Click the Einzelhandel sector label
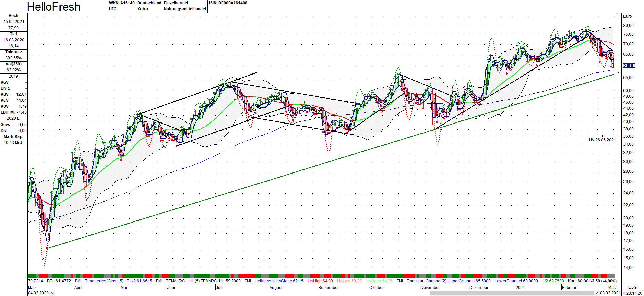The width and height of the screenshot is (644, 296). [x=176, y=3]
